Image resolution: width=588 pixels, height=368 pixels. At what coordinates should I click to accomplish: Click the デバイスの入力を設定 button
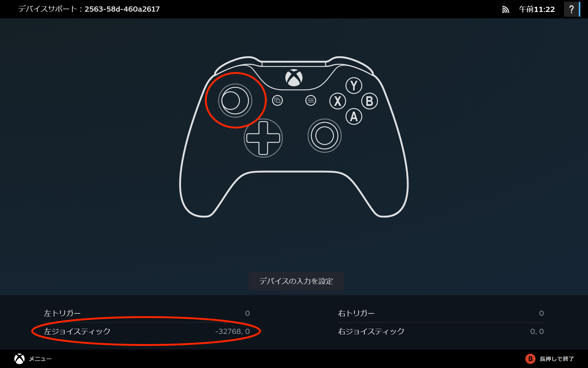pyautogui.click(x=296, y=281)
